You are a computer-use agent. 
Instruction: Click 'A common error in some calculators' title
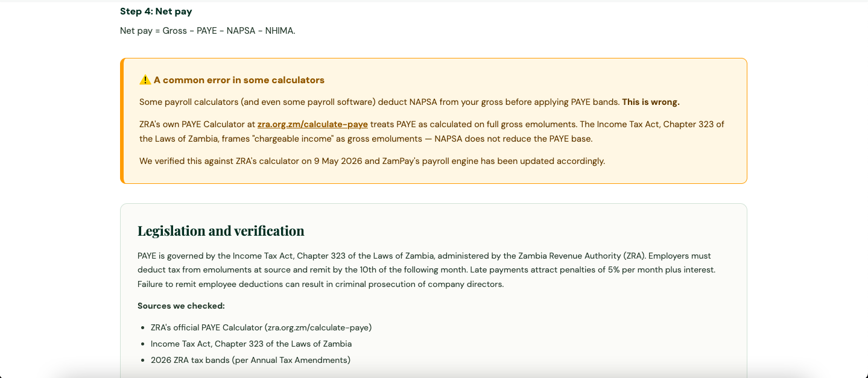[239, 80]
